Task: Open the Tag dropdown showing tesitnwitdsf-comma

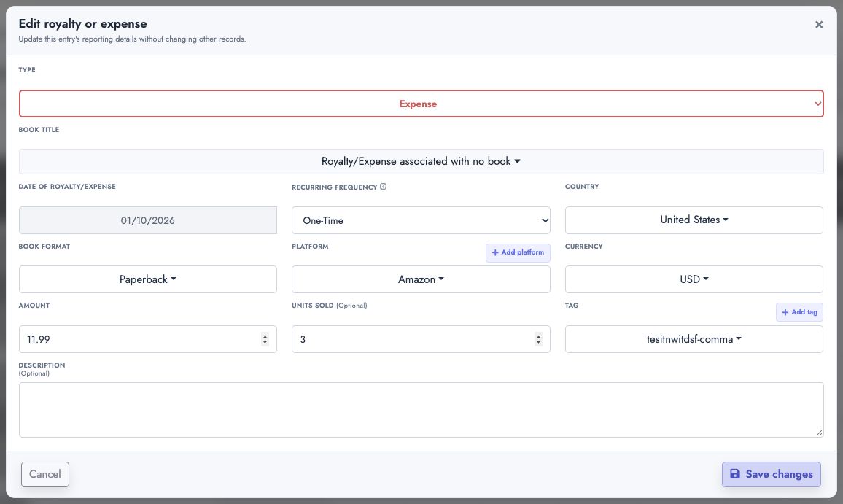Action: 694,339
